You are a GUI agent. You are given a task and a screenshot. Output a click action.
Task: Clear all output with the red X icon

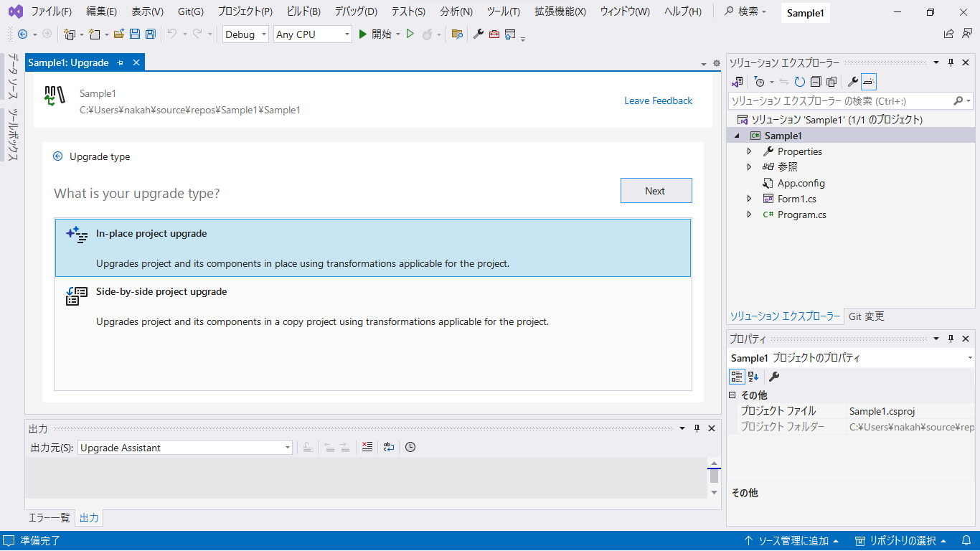367,447
